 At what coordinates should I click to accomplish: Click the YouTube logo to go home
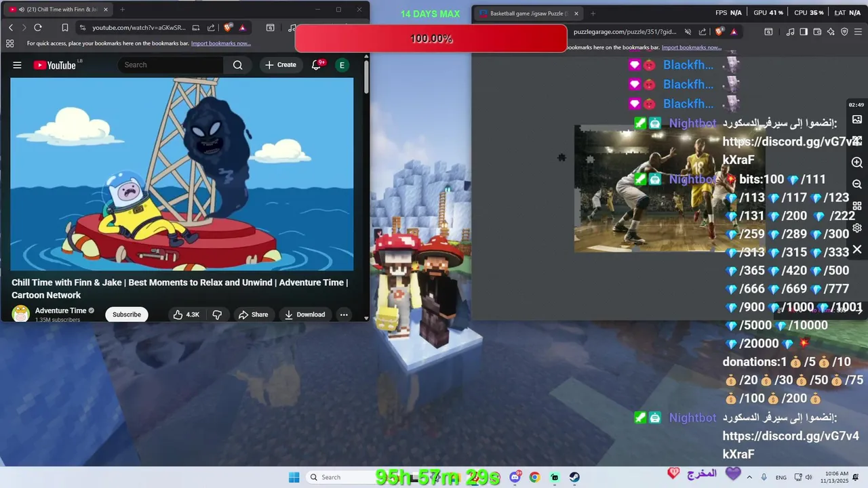coord(55,65)
